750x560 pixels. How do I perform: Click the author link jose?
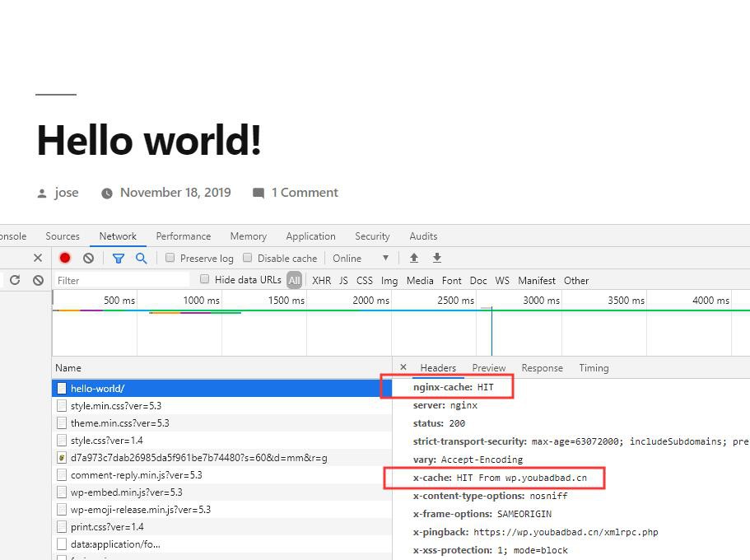(67, 193)
